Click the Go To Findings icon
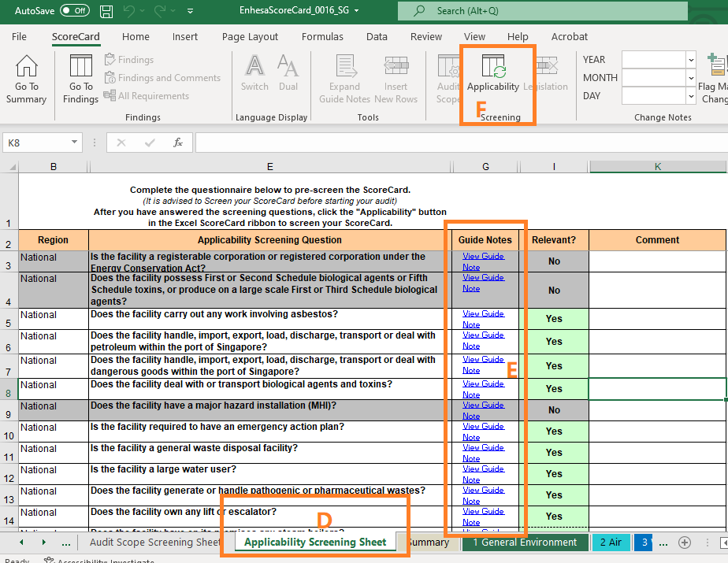Viewport: 728px width, 563px height. click(x=80, y=76)
